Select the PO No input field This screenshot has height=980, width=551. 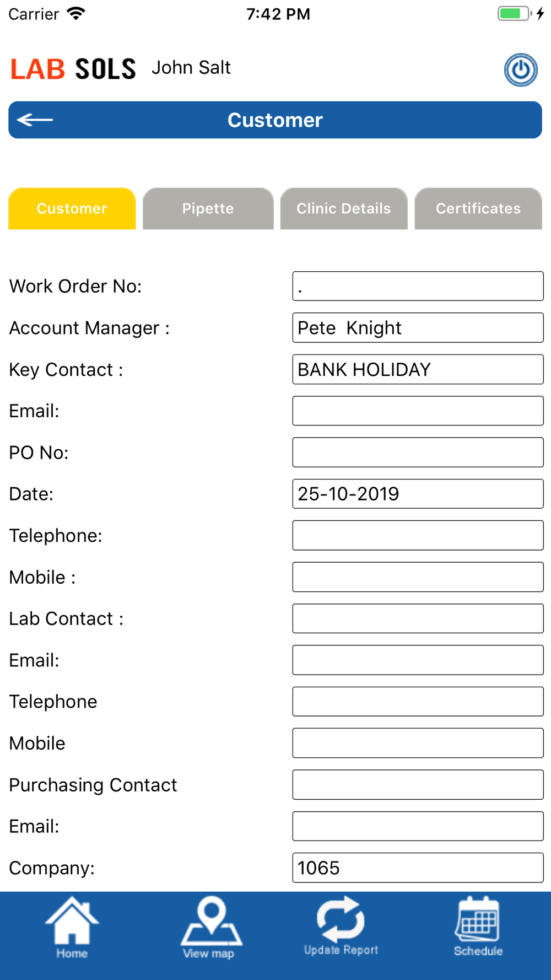tap(418, 453)
